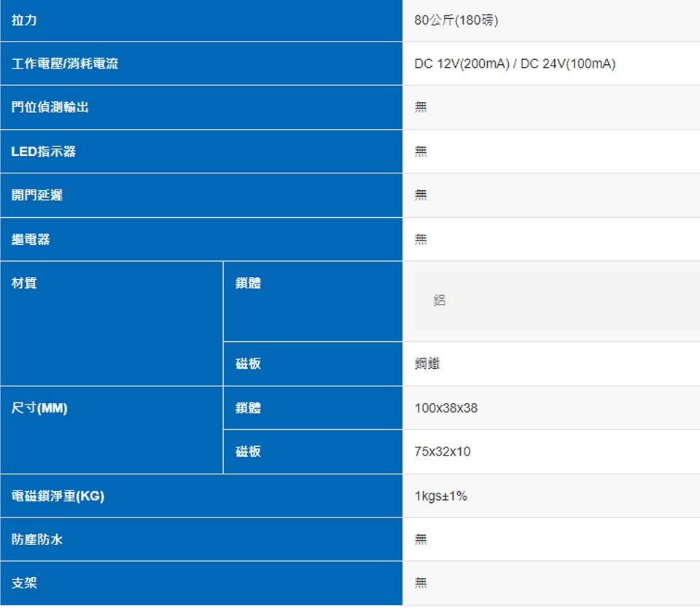Click the 電磁鎖淨重(KG) row header
This screenshot has width=700, height=610.
tap(58, 496)
